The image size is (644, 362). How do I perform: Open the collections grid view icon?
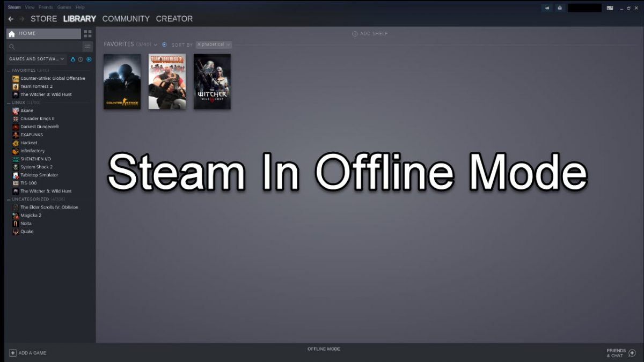point(87,34)
